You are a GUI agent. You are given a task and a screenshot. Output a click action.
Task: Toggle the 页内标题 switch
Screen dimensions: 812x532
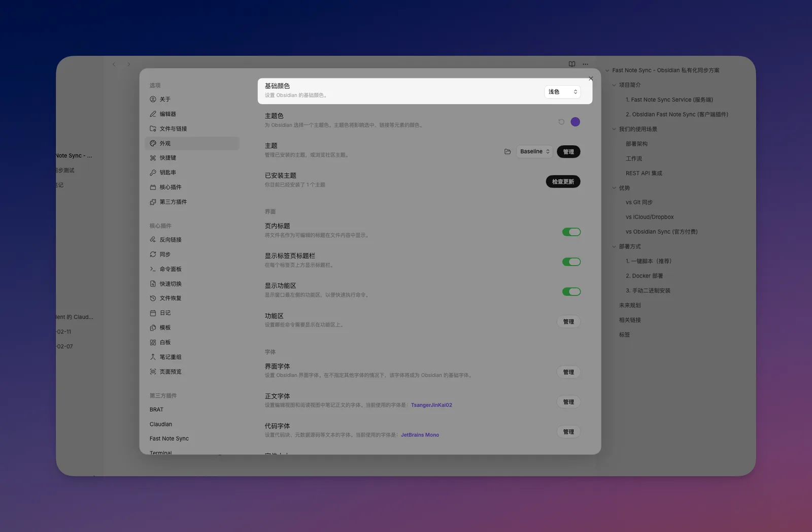(x=571, y=232)
